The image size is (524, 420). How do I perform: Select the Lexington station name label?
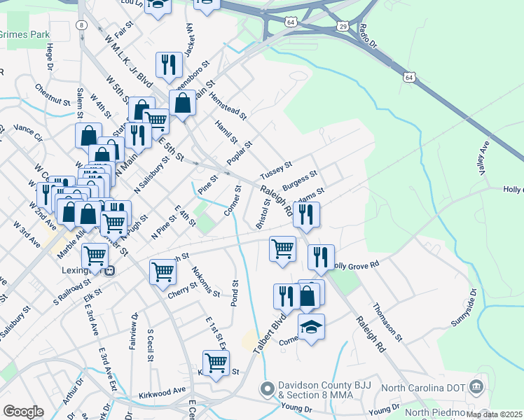(83, 270)
